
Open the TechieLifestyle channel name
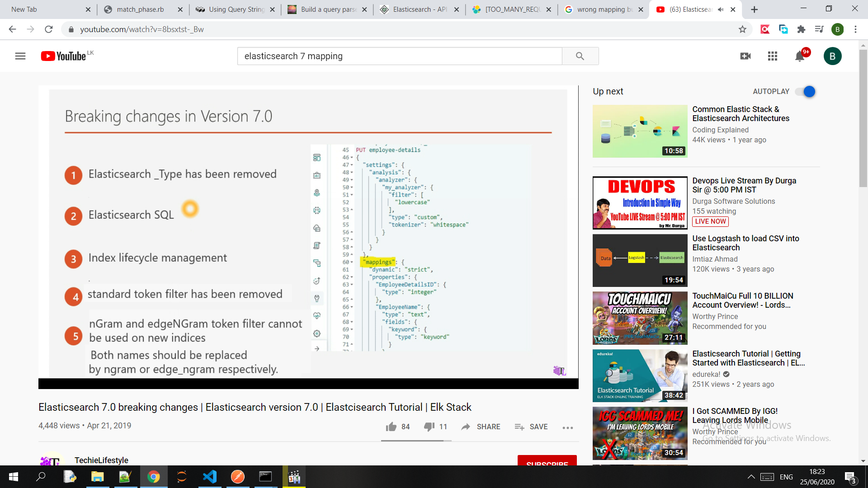point(101,460)
